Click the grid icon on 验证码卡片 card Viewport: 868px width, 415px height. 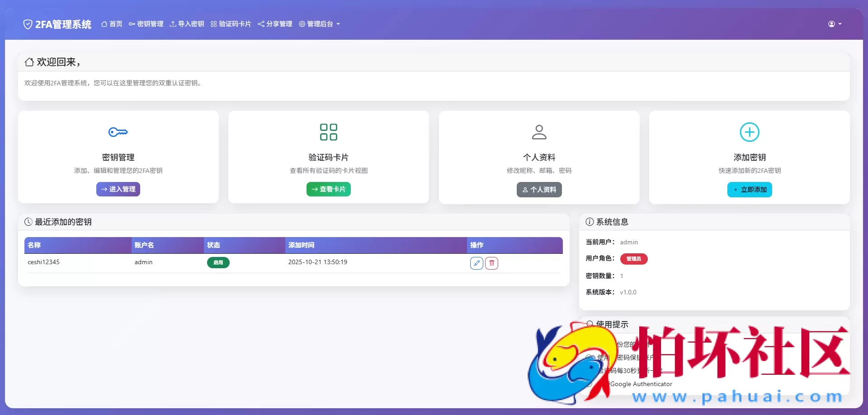(x=329, y=132)
